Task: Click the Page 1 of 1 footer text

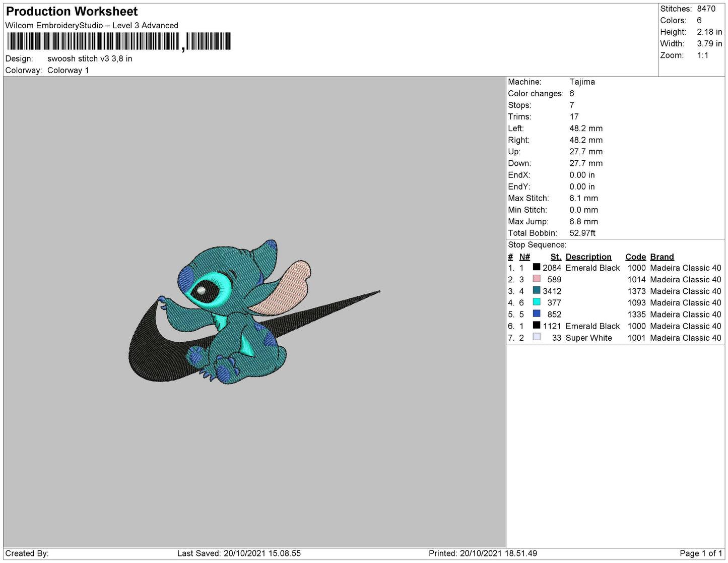Action: pos(700,553)
